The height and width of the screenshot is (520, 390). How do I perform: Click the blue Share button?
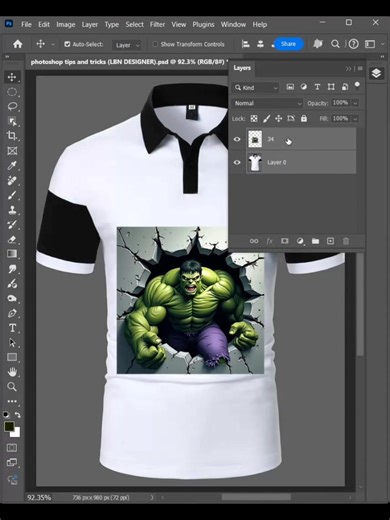(x=288, y=44)
